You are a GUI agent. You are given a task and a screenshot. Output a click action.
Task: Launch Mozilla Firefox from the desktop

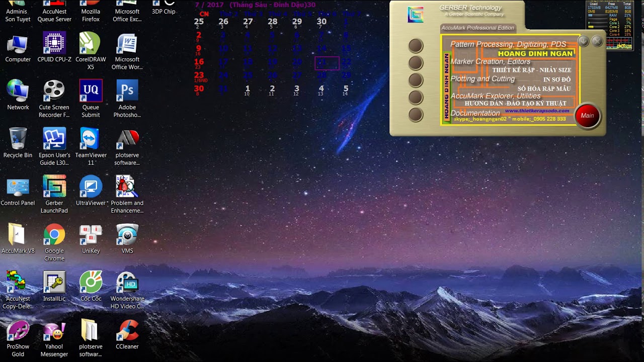point(91,12)
